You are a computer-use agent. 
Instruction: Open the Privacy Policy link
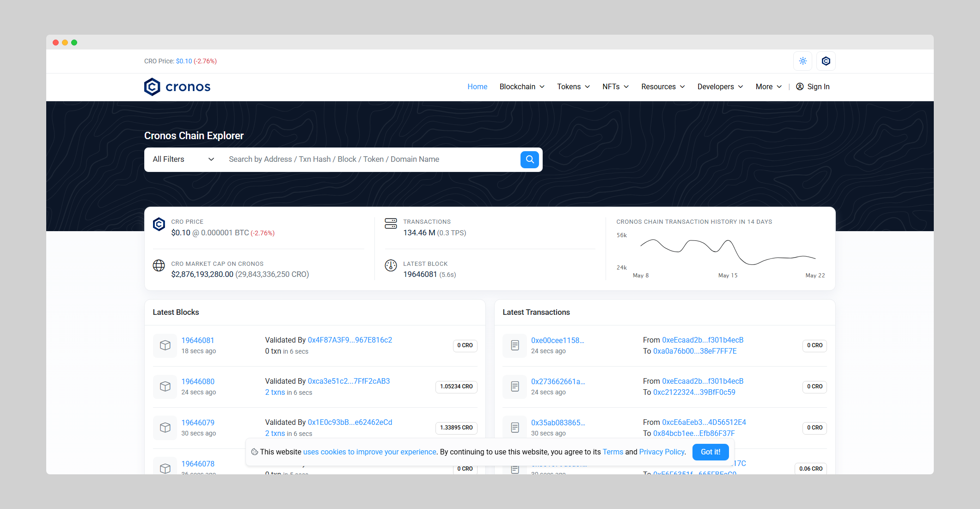[661, 452]
